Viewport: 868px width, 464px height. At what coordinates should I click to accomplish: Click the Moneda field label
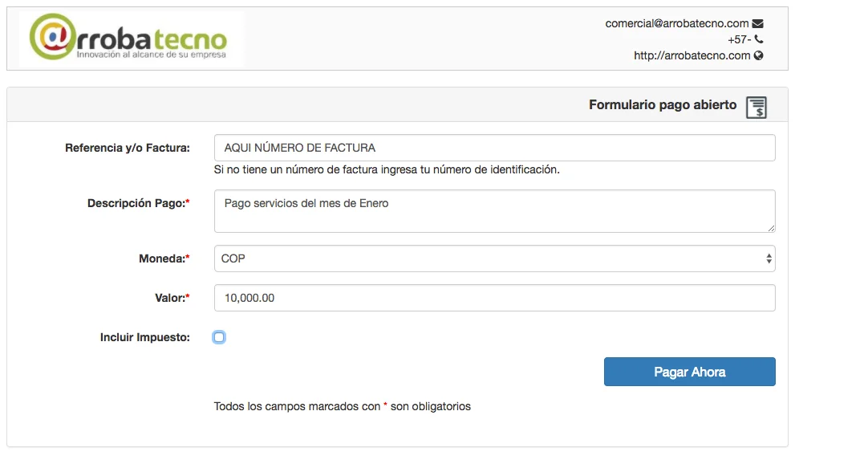coord(164,258)
